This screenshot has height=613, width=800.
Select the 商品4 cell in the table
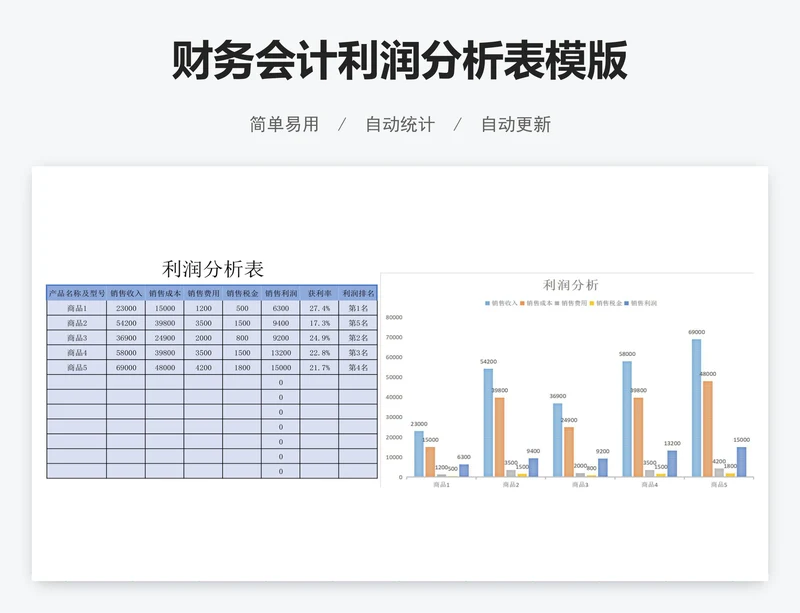(x=77, y=353)
